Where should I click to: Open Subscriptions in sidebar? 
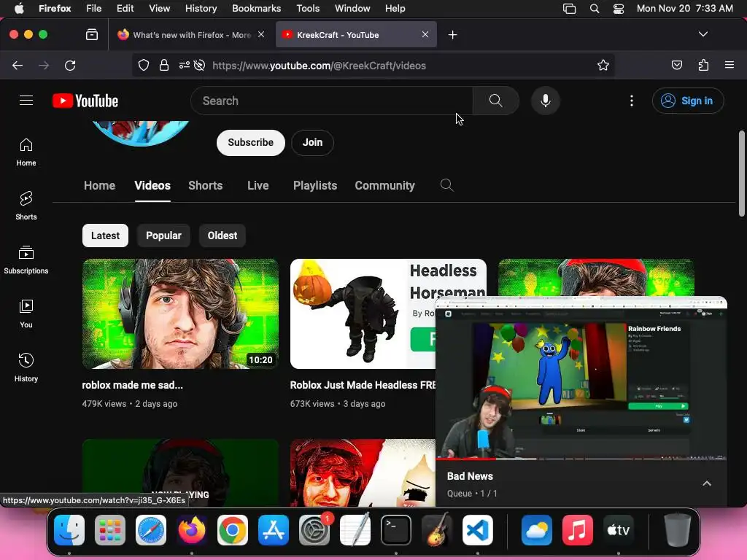coord(26,260)
